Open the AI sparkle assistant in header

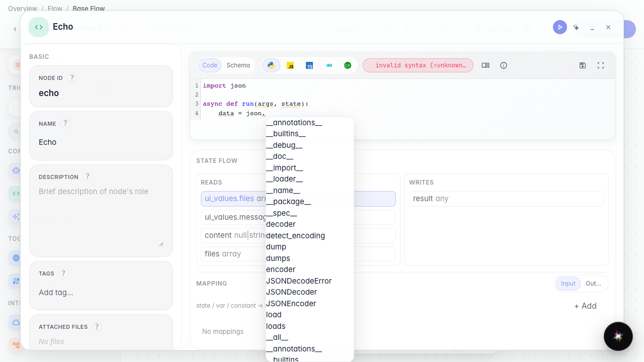tap(576, 27)
